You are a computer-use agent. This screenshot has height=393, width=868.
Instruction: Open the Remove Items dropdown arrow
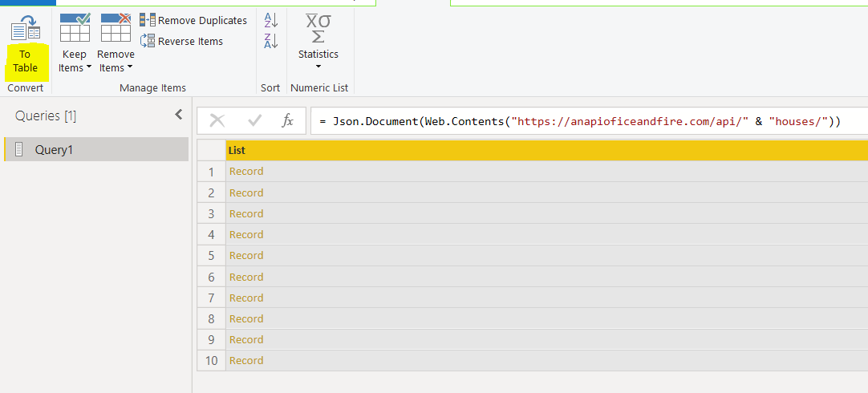[129, 68]
